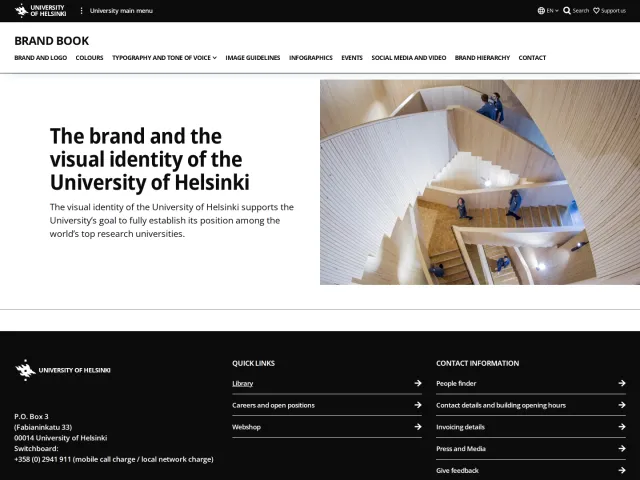Click arrow icon in Careers and open positions row

point(418,405)
